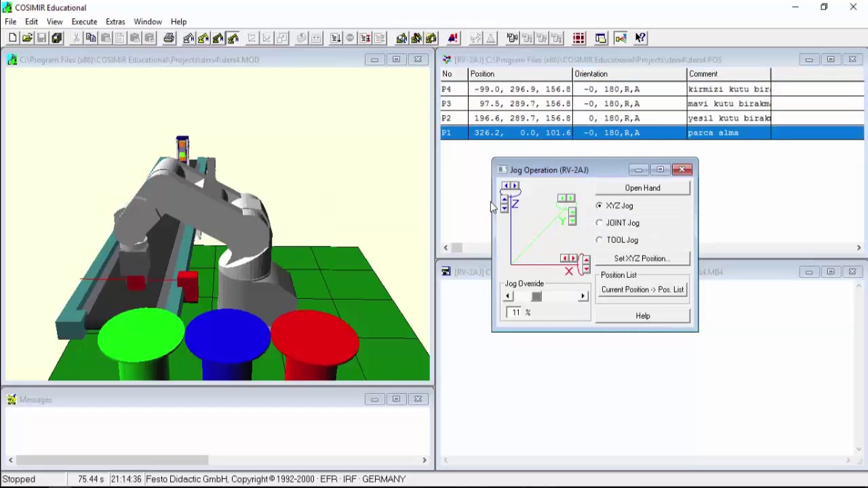Image resolution: width=868 pixels, height=488 pixels.
Task: Click the Open folder toolbar icon
Action: [27, 38]
